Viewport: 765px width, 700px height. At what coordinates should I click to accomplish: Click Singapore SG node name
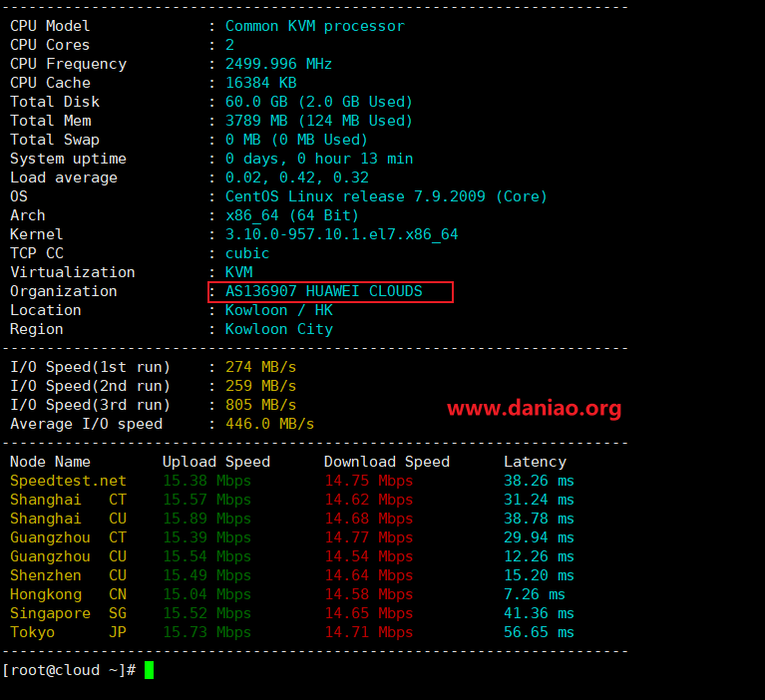68,613
